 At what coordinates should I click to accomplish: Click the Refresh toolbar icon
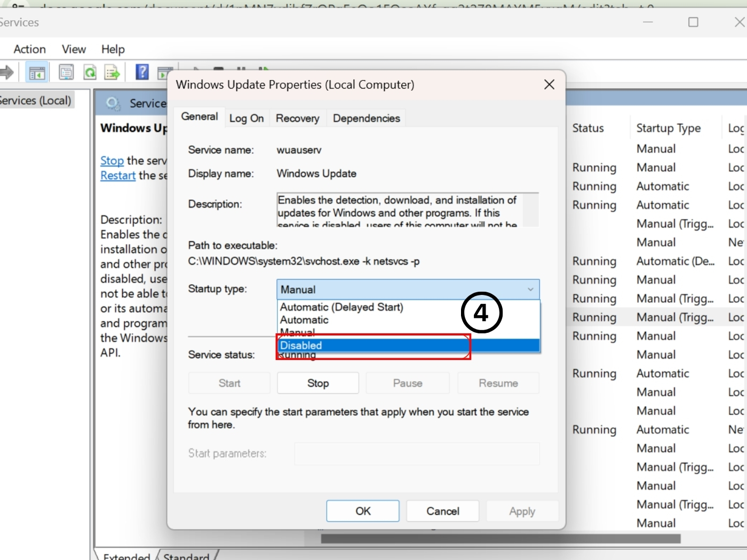point(90,72)
